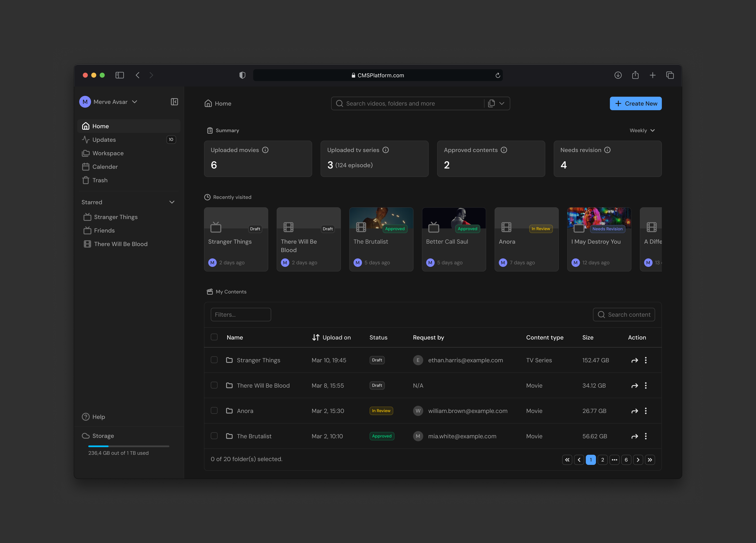
Task: Reload the CMSPlatform.com page
Action: 498,75
